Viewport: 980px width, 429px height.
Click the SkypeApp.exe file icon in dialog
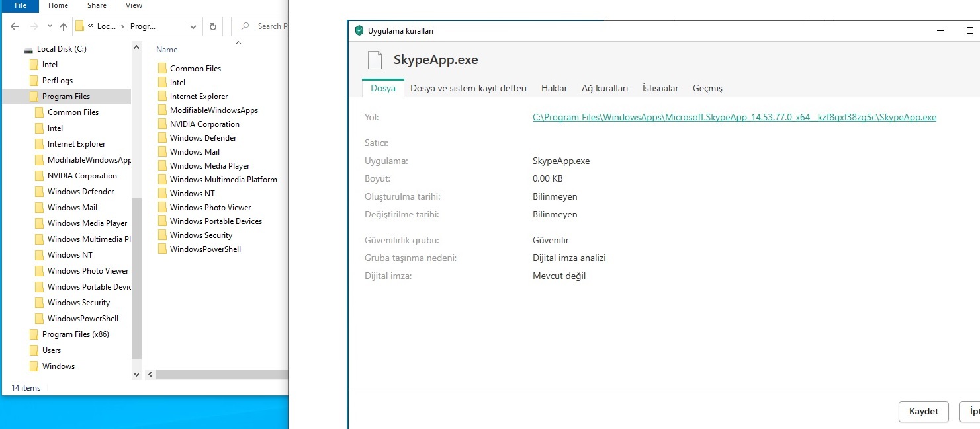375,60
